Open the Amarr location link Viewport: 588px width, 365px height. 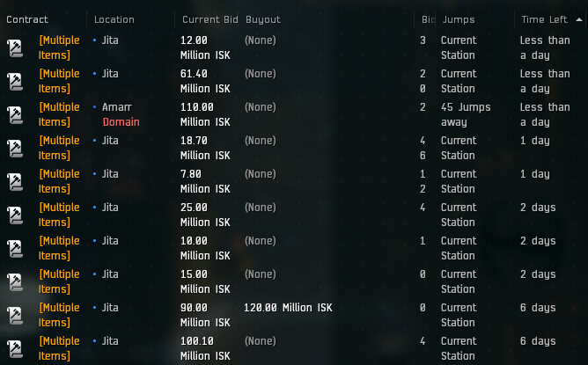click(x=116, y=107)
